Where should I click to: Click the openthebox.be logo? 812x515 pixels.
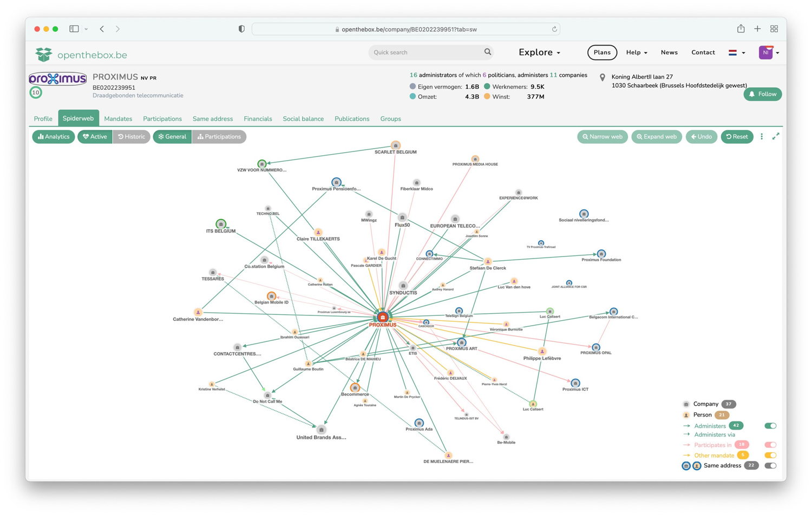[81, 55]
